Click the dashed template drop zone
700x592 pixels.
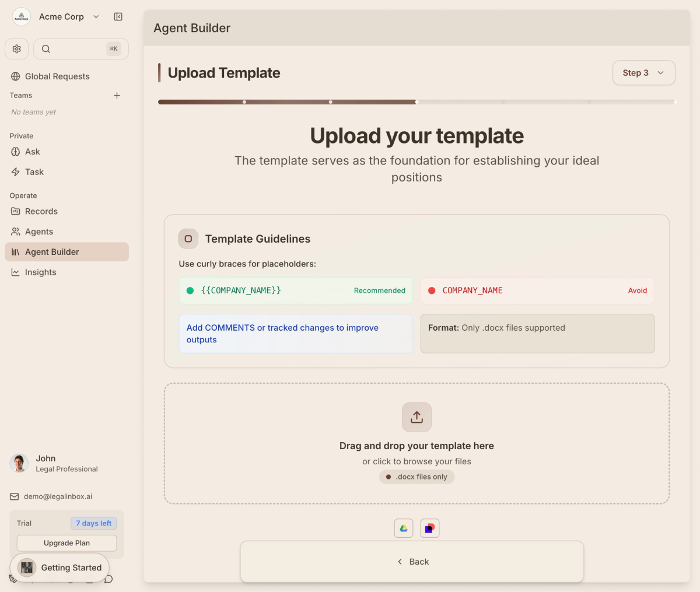coord(416,443)
